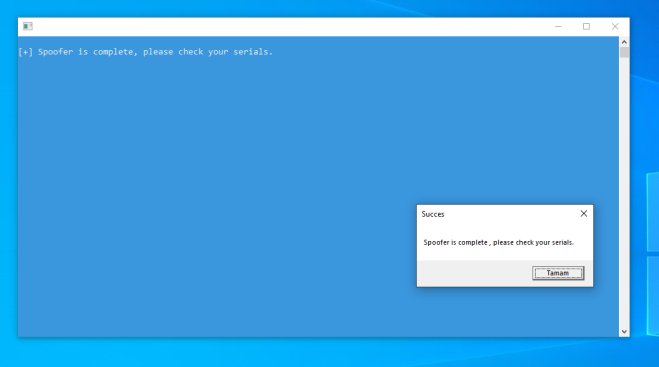
Task: Minimize the console window
Action: tap(558, 26)
